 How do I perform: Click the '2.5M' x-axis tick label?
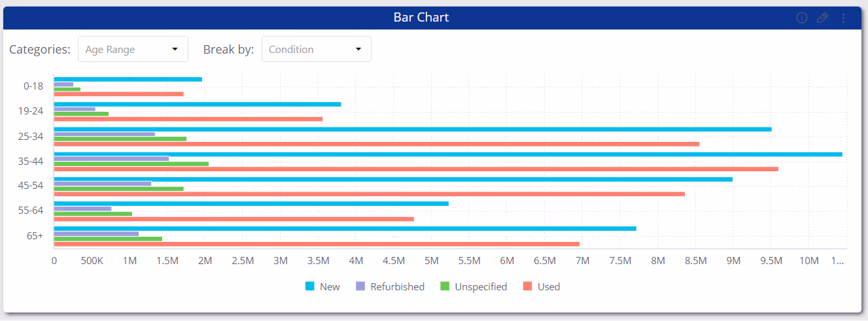[x=243, y=260]
